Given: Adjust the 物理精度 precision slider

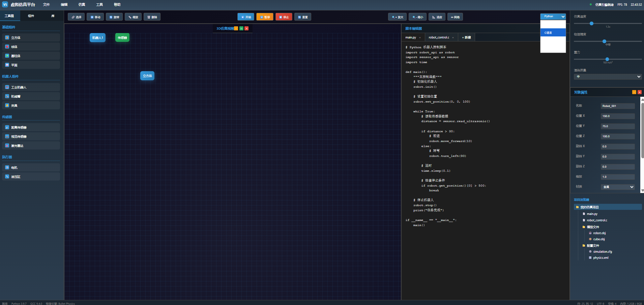Looking at the screenshot, I should 604,41.
